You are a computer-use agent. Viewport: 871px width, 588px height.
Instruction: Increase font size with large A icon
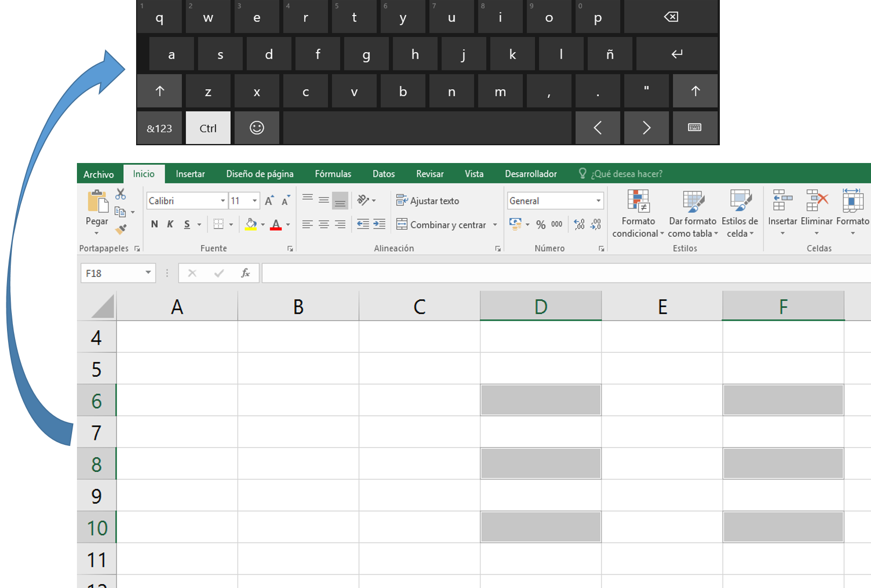[x=270, y=201]
